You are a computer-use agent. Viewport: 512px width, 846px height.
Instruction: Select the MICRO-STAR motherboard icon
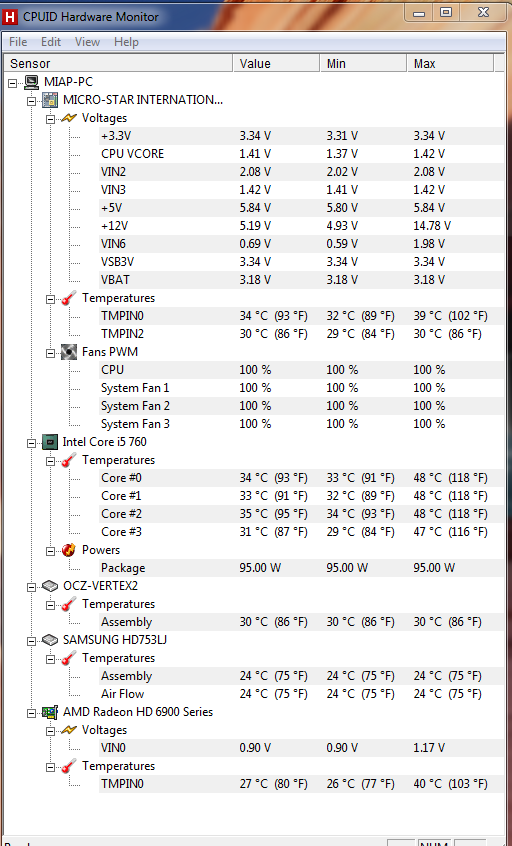pyautogui.click(x=50, y=100)
